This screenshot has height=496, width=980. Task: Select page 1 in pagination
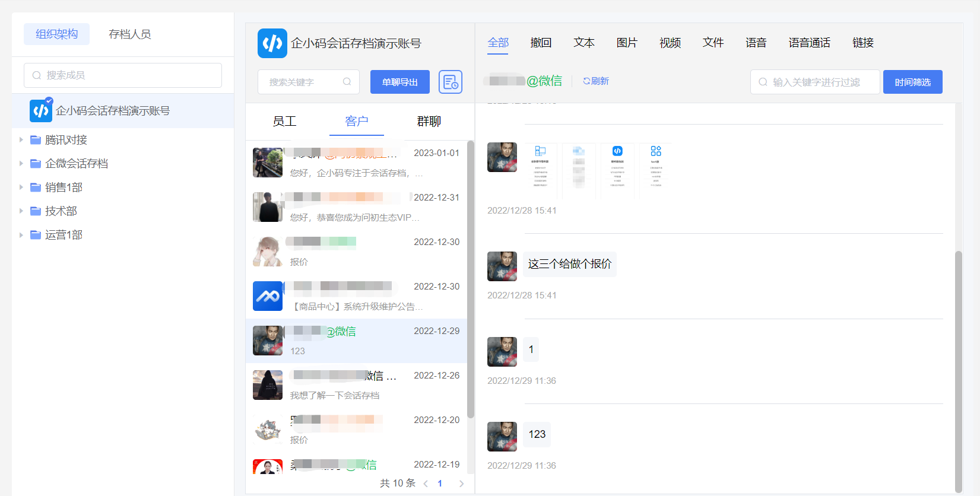[x=440, y=484]
